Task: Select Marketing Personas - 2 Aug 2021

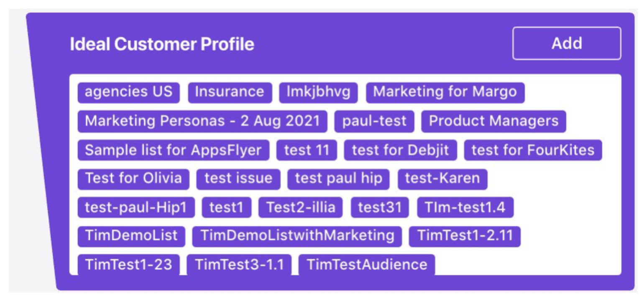Action: tap(202, 121)
